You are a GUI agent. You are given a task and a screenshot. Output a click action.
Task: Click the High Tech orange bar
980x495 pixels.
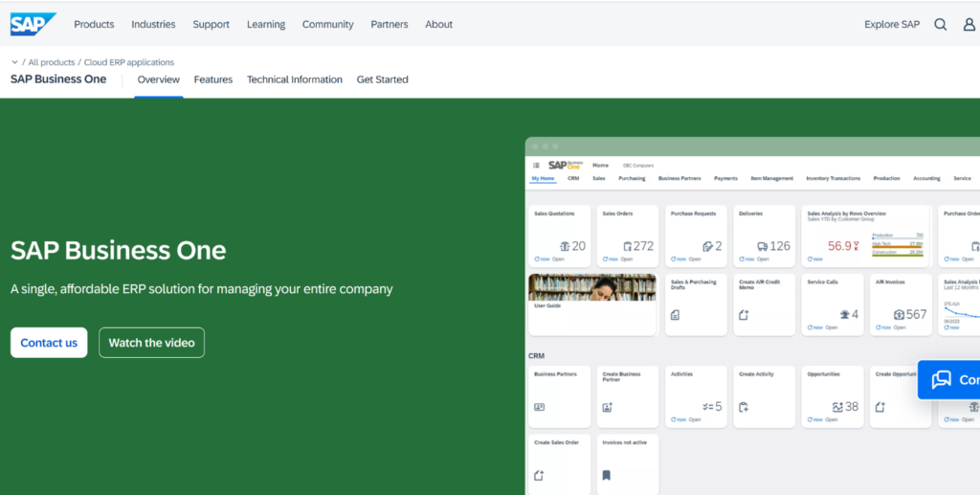pos(898,246)
